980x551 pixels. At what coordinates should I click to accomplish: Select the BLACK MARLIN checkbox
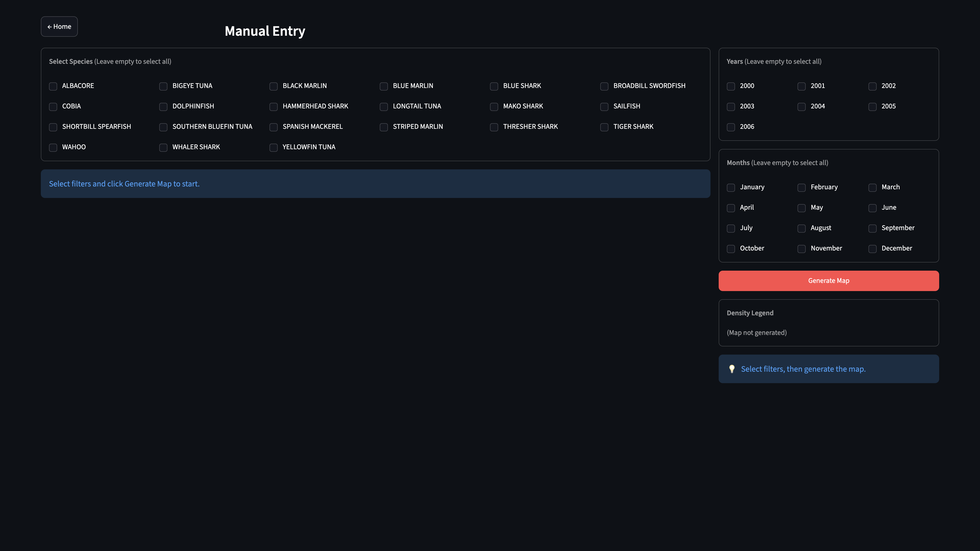click(x=274, y=86)
